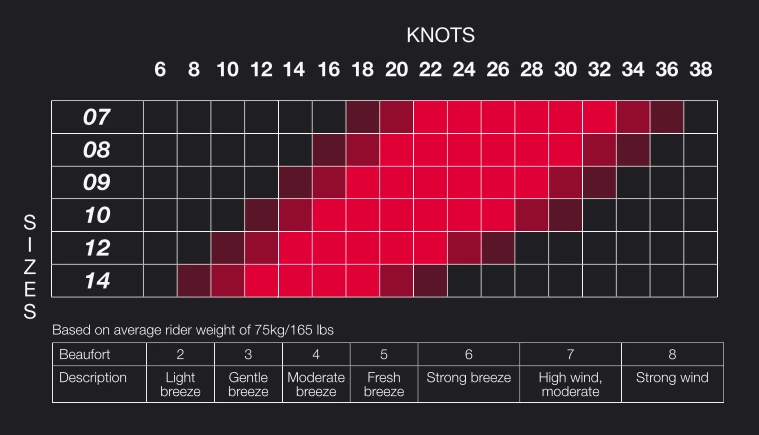Select the Light breeze description cell
The image size is (759, 435).
(x=180, y=385)
